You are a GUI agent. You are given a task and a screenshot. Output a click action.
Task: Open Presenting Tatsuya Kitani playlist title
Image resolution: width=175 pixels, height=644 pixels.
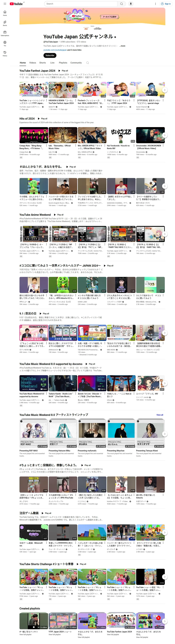pyautogui.click(x=147, y=451)
